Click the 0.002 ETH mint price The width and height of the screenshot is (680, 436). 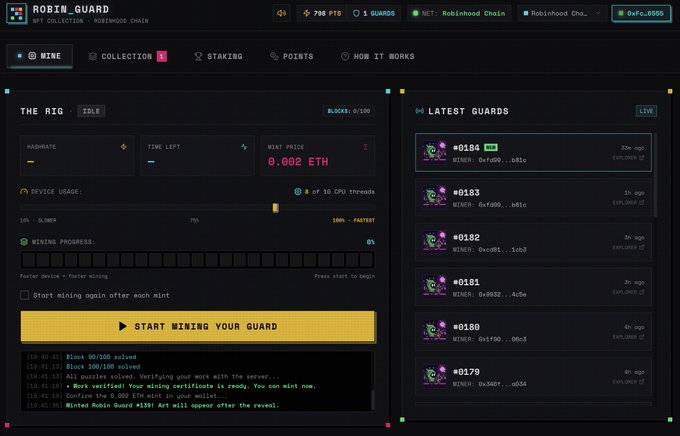click(298, 162)
